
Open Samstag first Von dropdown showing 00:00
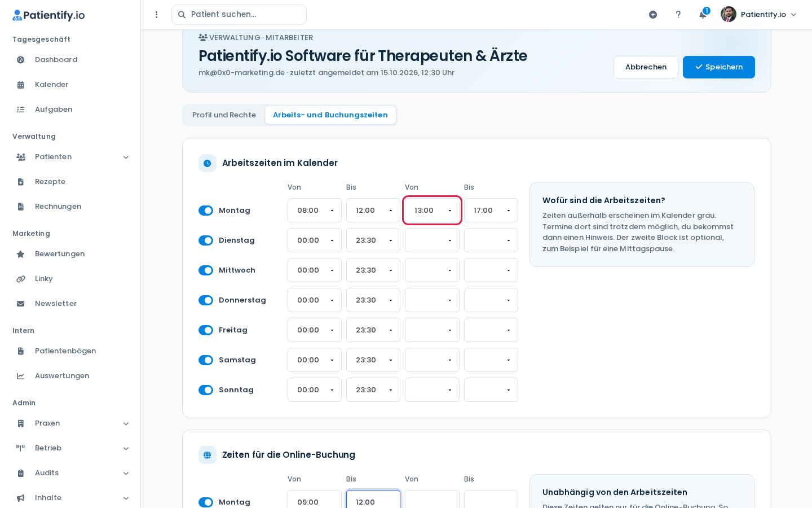(x=315, y=360)
